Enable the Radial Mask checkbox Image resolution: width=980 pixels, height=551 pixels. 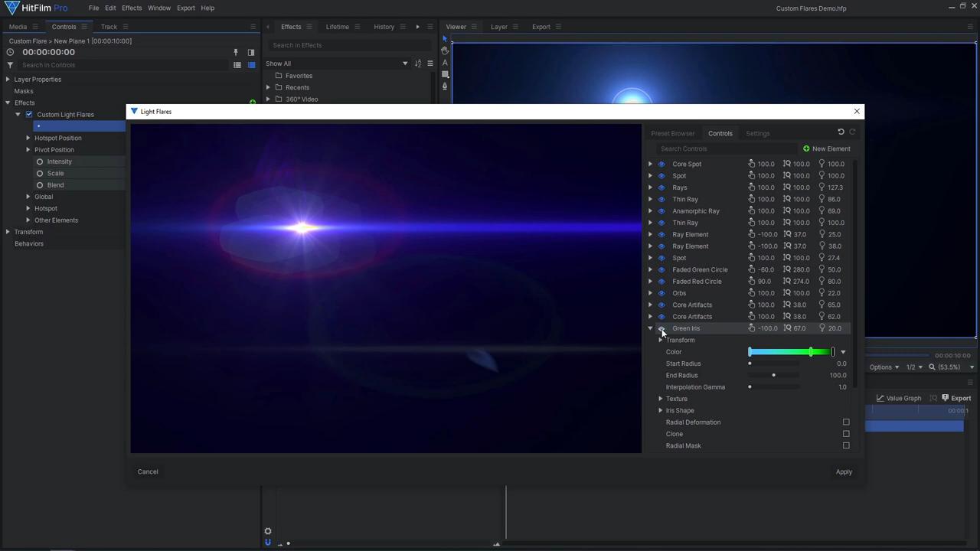point(846,445)
